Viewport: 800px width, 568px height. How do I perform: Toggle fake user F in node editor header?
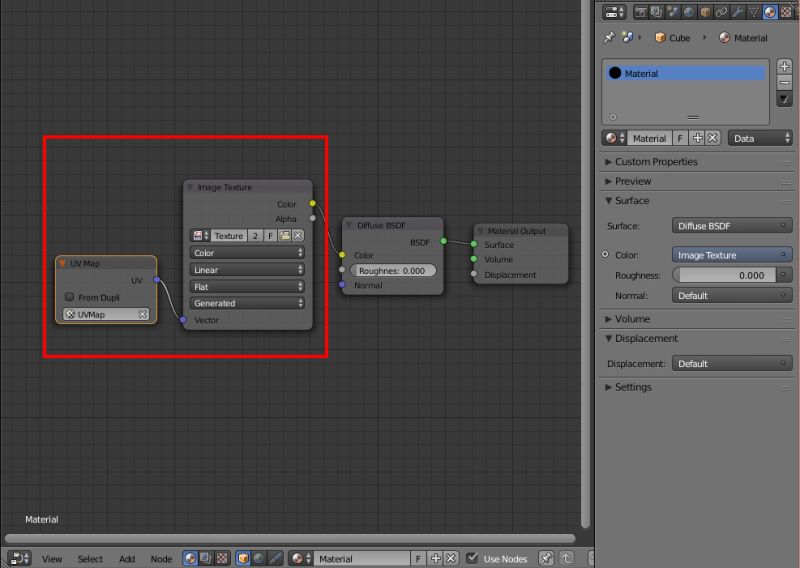tap(418, 558)
